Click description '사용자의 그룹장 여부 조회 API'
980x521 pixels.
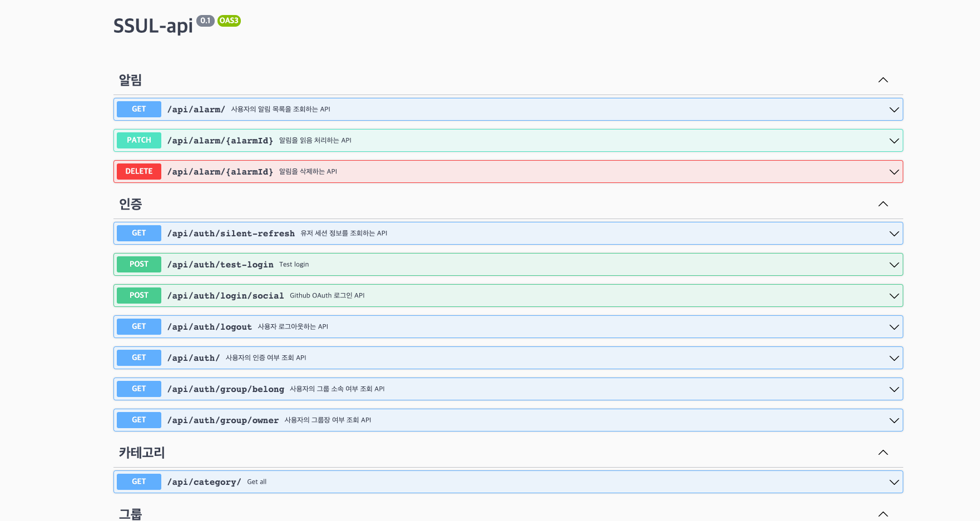point(328,420)
